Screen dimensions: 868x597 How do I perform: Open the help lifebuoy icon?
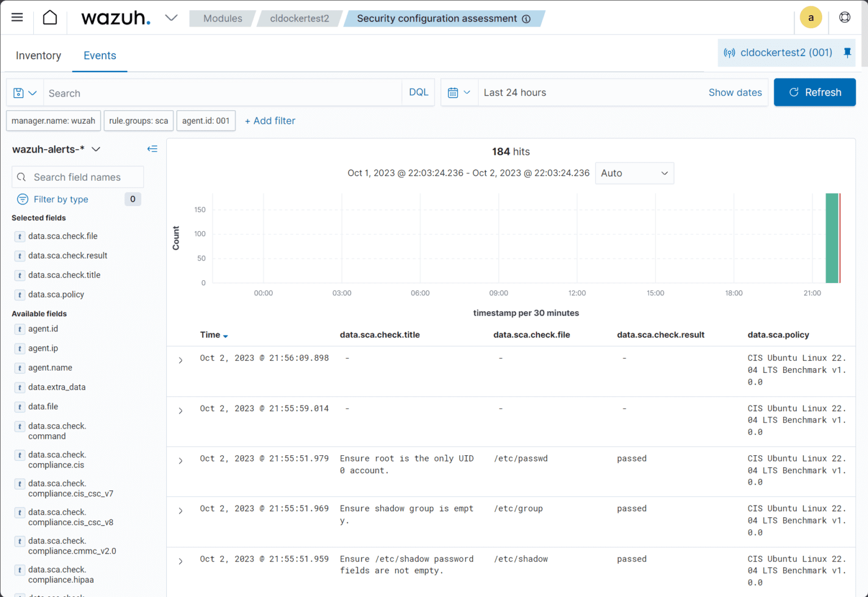pyautogui.click(x=844, y=18)
